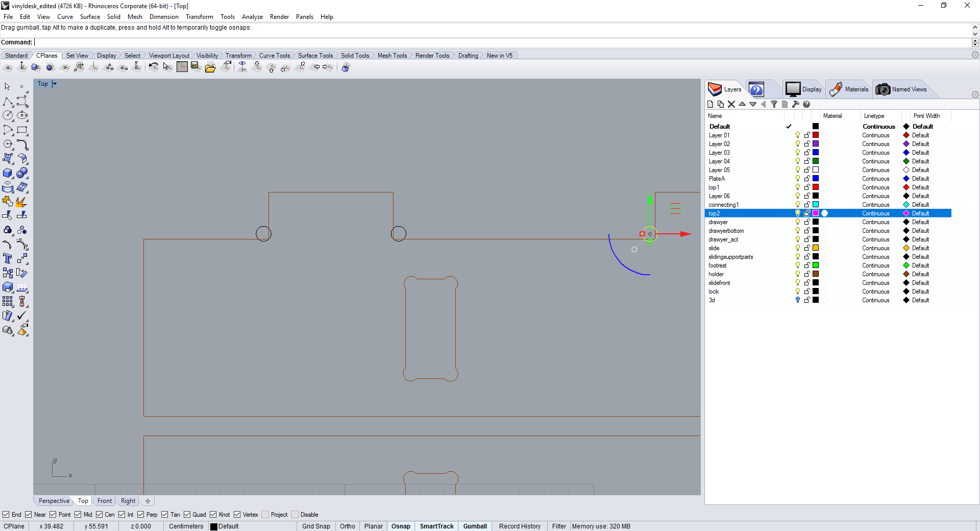Select the Polygon tool
The image size is (980, 531).
pos(8,144)
